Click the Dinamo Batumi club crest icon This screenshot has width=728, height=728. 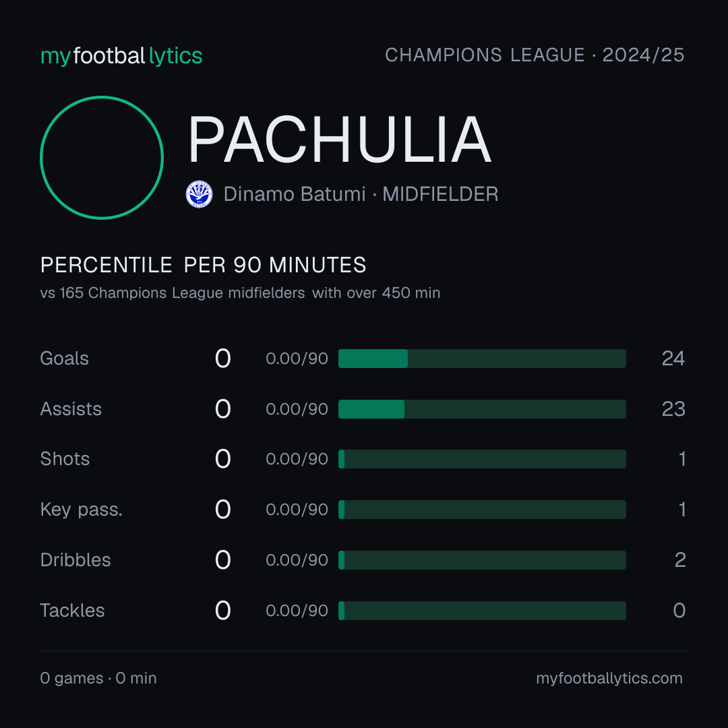199,194
